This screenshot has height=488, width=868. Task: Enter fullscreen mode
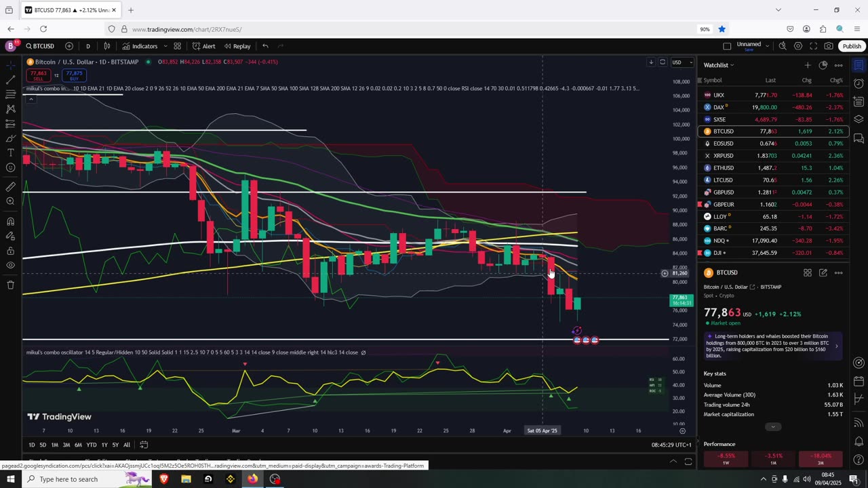click(x=813, y=46)
